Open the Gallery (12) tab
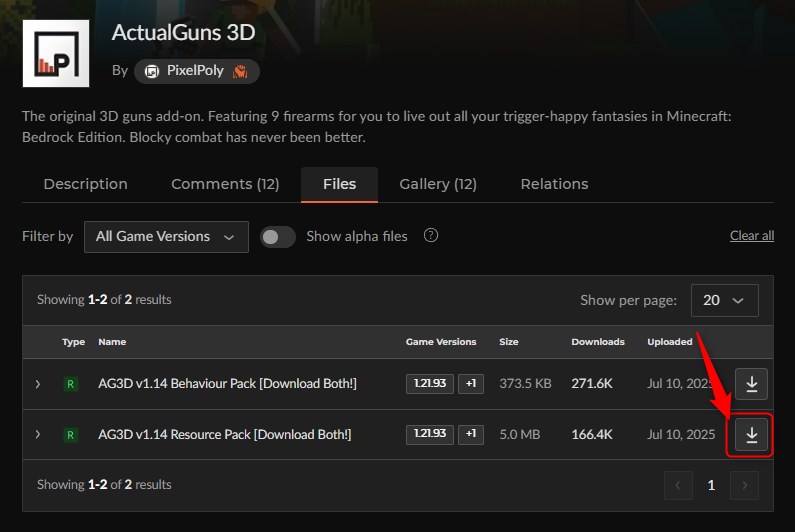Viewport: 795px width, 532px height. (x=438, y=184)
